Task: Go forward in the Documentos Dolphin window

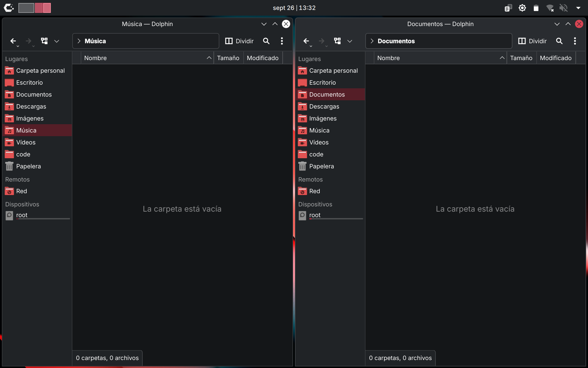Action: click(x=322, y=41)
